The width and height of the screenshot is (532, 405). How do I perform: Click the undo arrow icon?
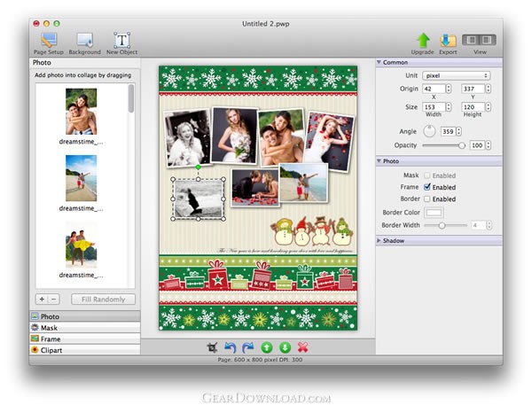click(230, 347)
